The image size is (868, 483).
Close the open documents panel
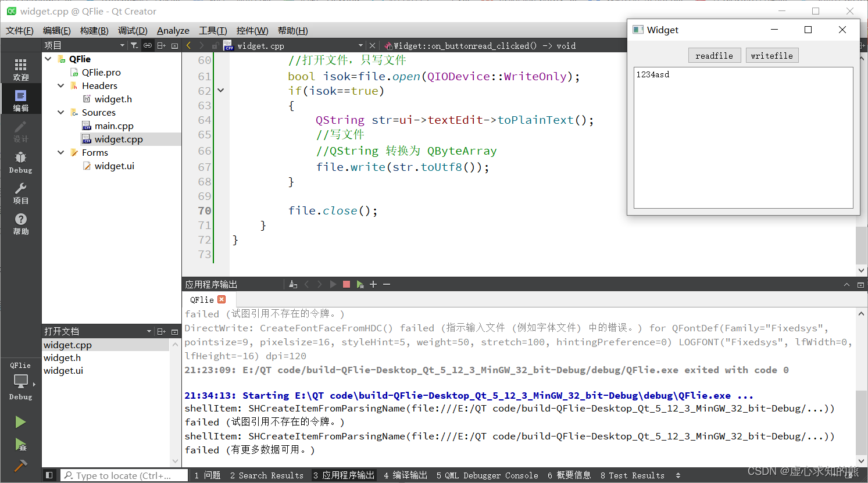point(174,331)
